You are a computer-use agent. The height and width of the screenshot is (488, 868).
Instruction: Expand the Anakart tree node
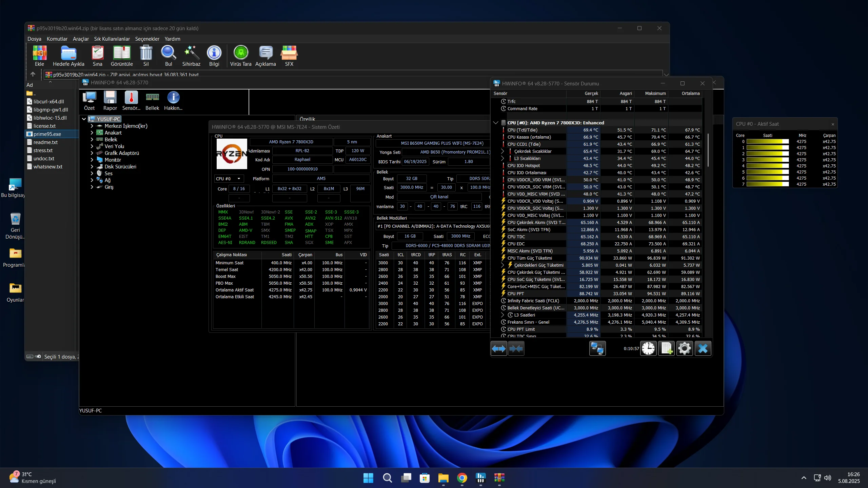[x=92, y=133]
